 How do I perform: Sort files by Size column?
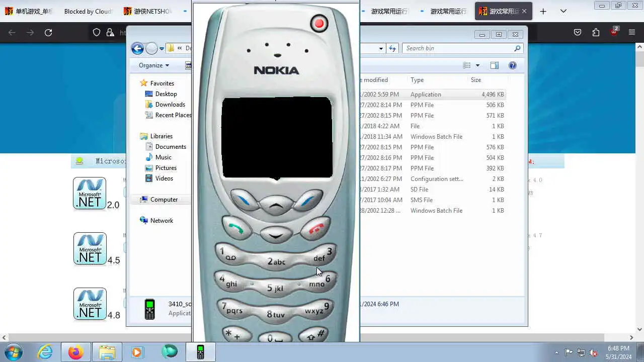(476, 80)
